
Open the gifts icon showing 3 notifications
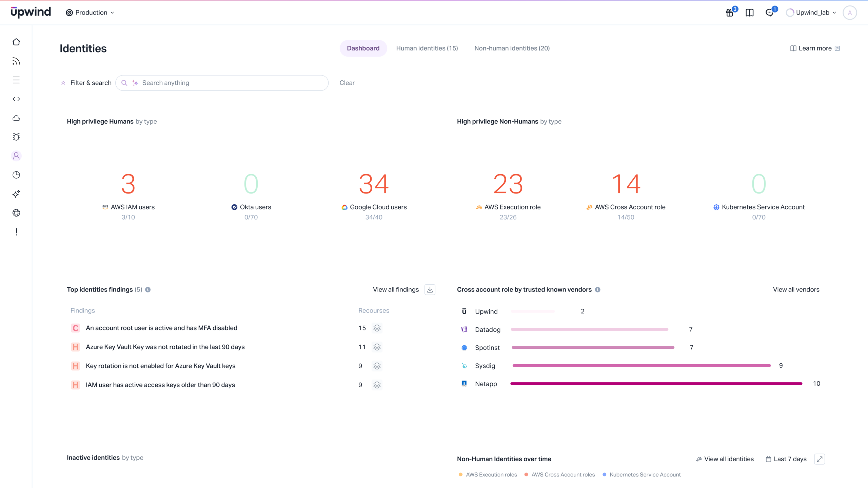(x=729, y=13)
